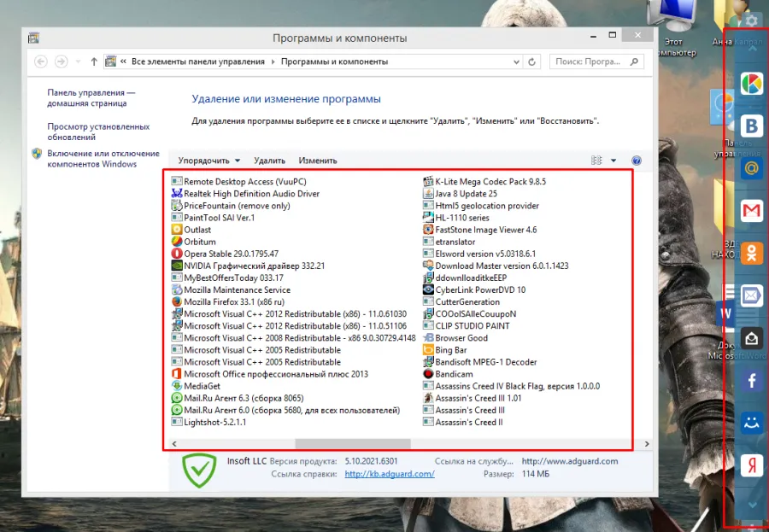Image resolution: width=769 pixels, height=532 pixels.
Task: Click the Windows components shield icon
Action: 37,154
